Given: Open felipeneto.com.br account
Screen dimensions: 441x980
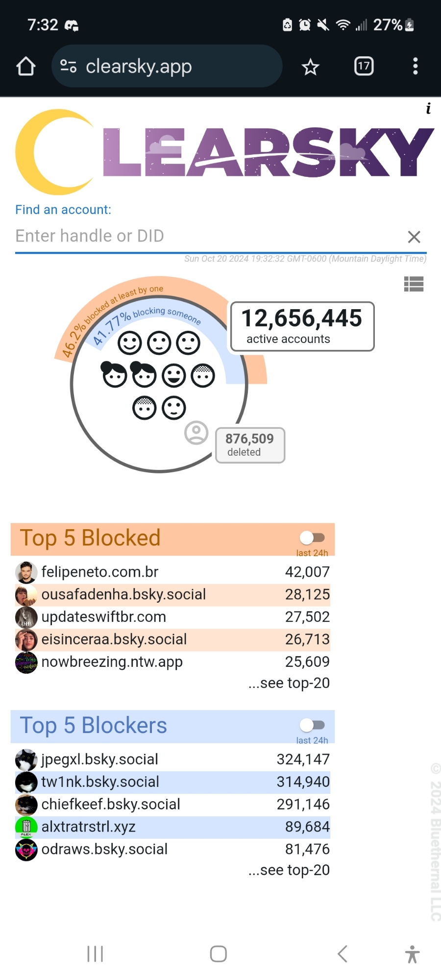Looking at the screenshot, I should (x=100, y=572).
